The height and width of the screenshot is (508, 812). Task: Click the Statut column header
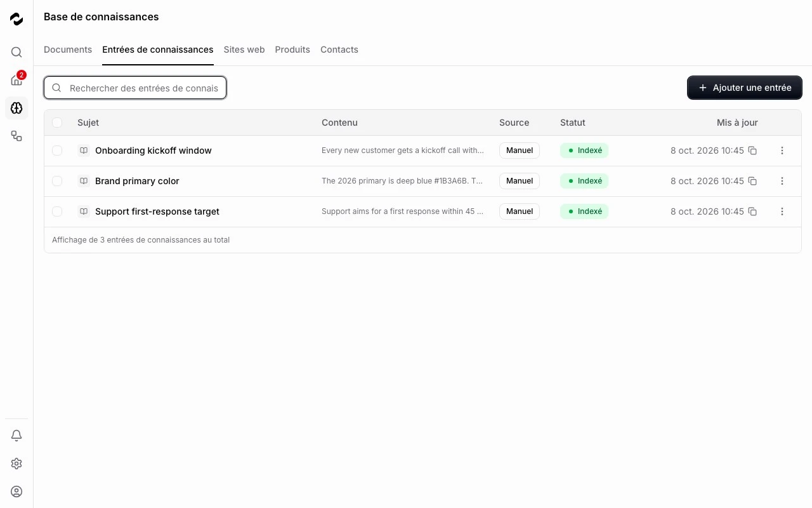coord(573,123)
